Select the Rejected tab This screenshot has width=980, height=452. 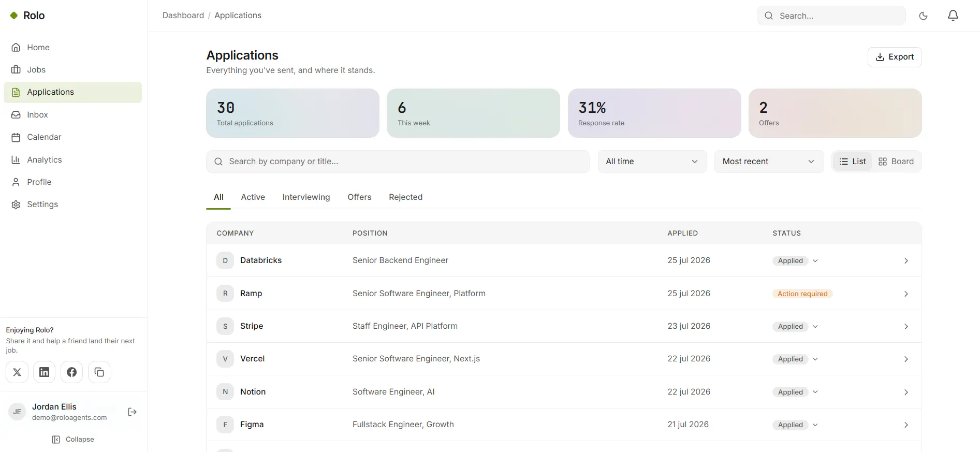click(x=405, y=197)
